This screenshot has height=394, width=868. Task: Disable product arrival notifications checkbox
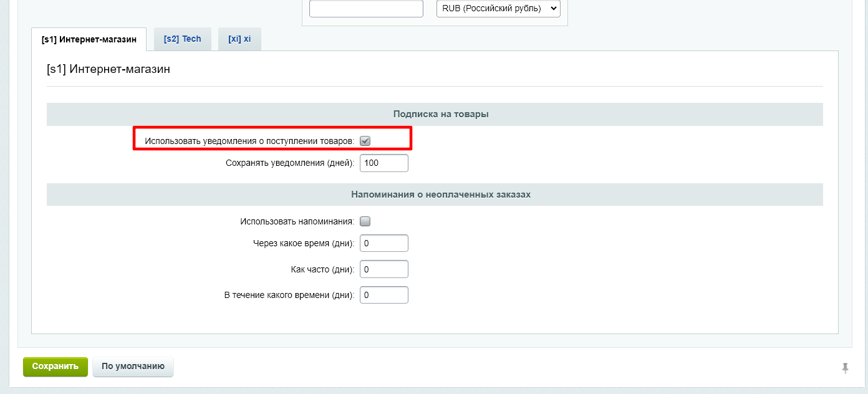(x=365, y=141)
